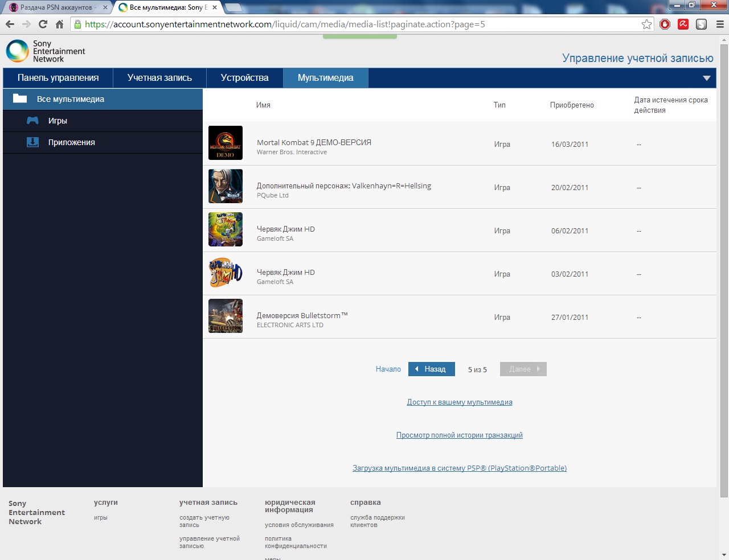This screenshot has width=729, height=560.
Task: Switch to the Учетная запись tab
Action: coord(159,78)
